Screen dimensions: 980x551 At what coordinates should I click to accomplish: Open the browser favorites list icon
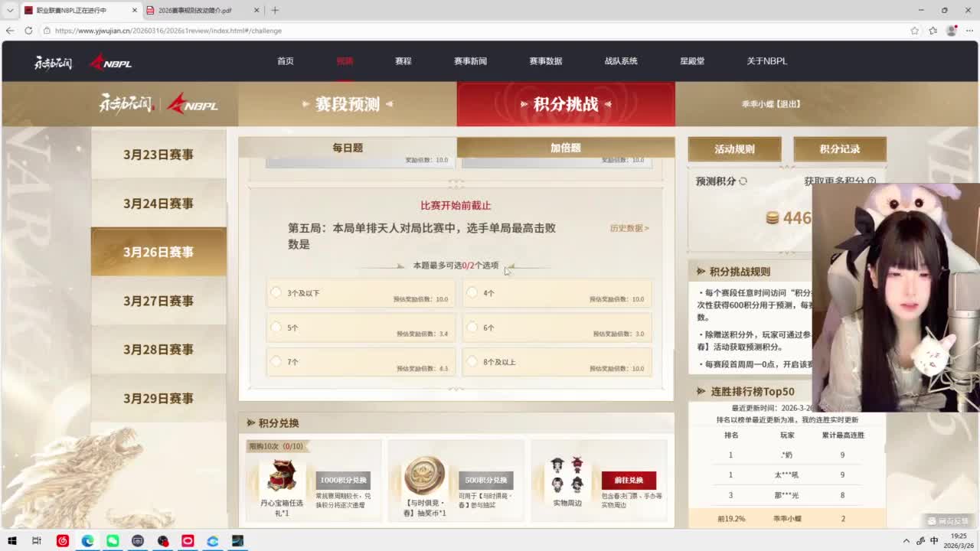933,31
